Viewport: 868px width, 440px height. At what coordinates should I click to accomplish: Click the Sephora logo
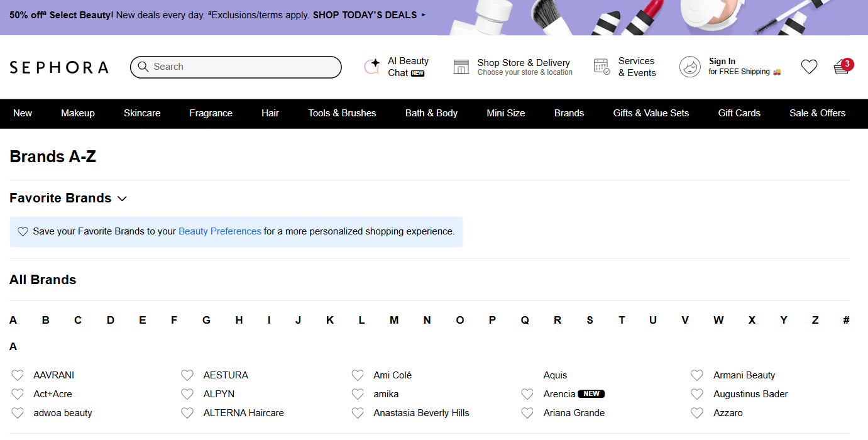point(59,67)
